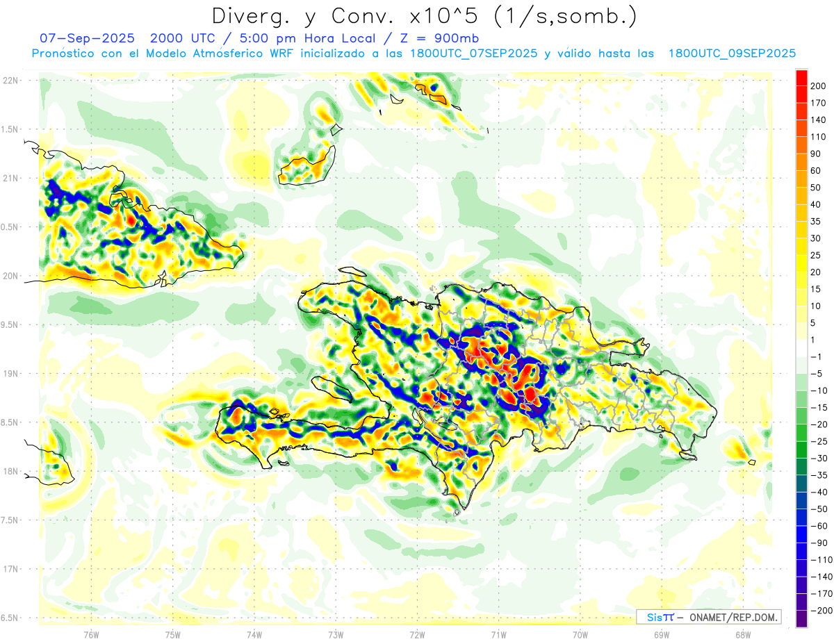
Task: Click the -20 legend value
Action: [x=819, y=424]
